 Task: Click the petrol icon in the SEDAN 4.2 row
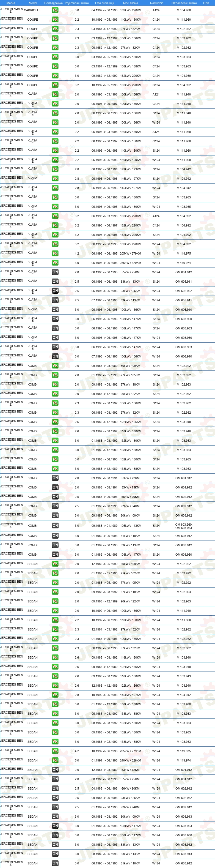point(55,751)
